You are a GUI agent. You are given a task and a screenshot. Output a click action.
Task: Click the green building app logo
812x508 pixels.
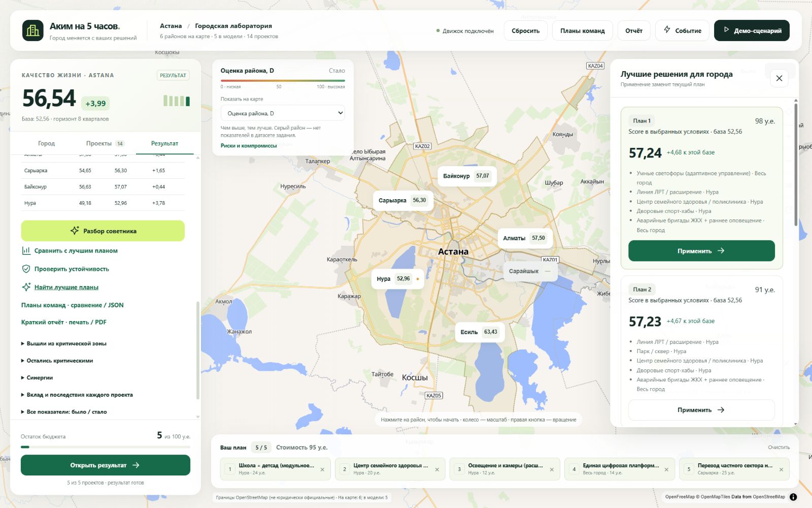[x=33, y=30]
